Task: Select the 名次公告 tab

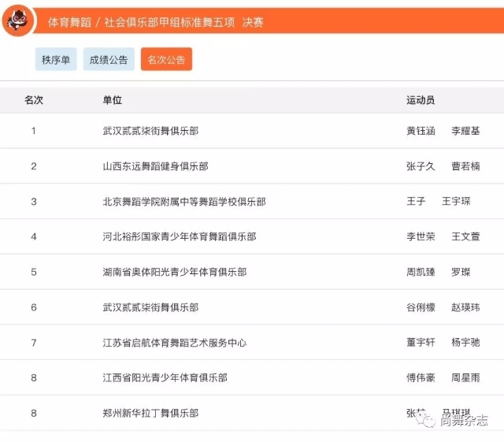Action: pos(166,59)
